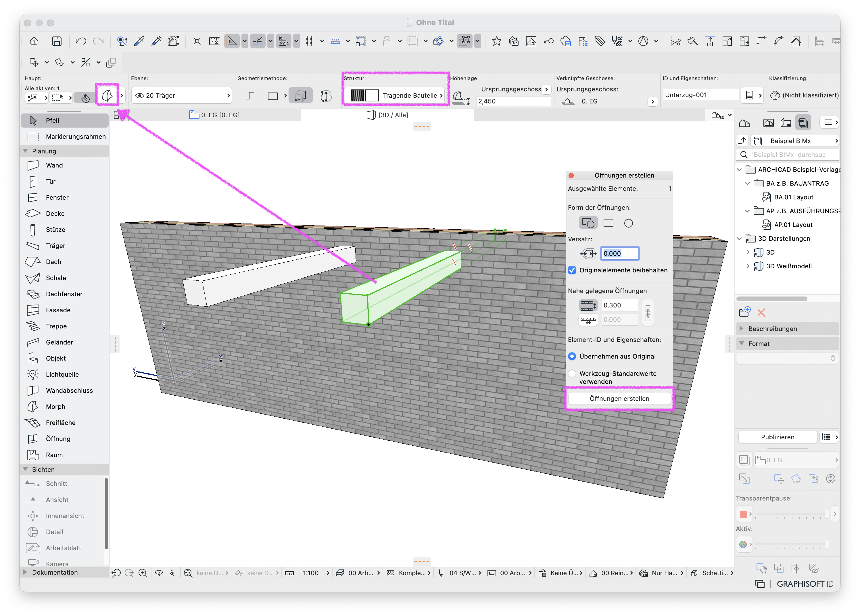Expand the Beschreibungen section
The image size is (860, 616).
point(741,329)
